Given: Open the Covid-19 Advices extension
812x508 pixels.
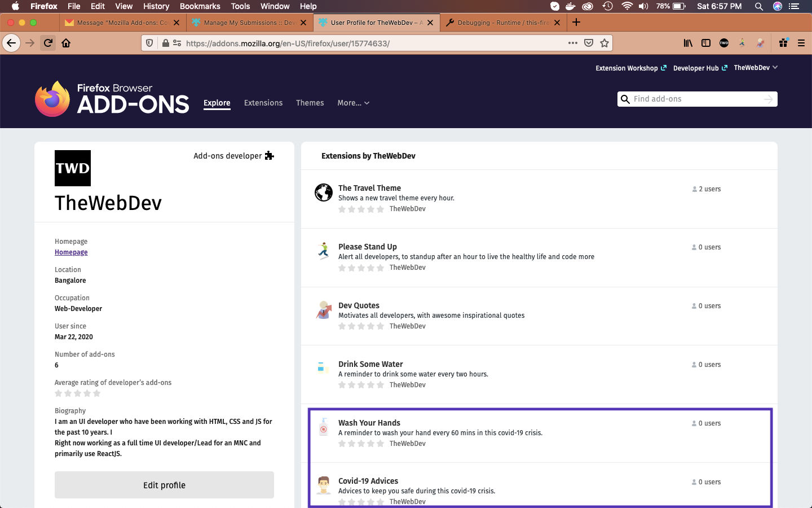Looking at the screenshot, I should coord(368,481).
